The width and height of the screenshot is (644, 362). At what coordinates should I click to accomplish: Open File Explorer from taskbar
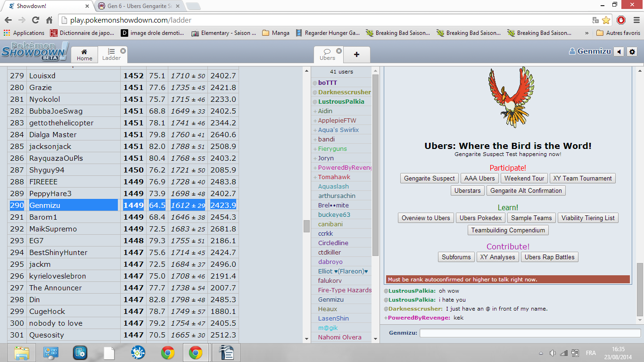22,353
